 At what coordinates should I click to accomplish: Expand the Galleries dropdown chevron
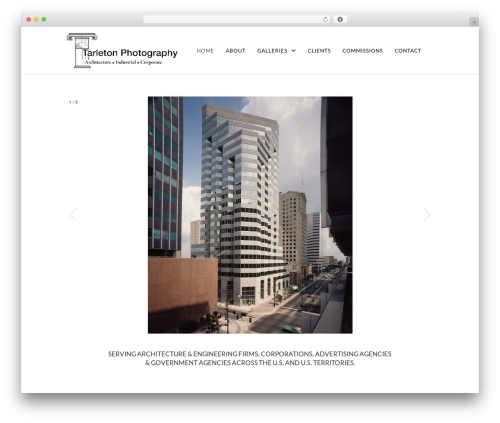293,51
